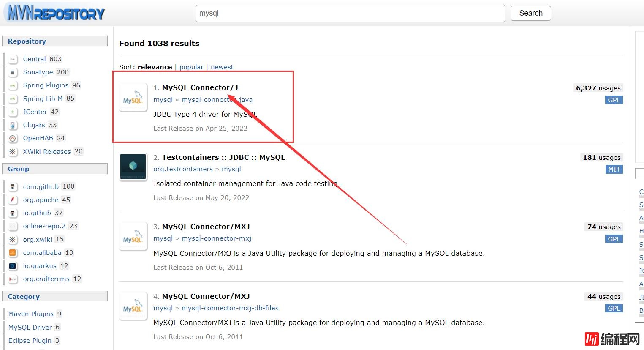Click the Search button

point(531,13)
